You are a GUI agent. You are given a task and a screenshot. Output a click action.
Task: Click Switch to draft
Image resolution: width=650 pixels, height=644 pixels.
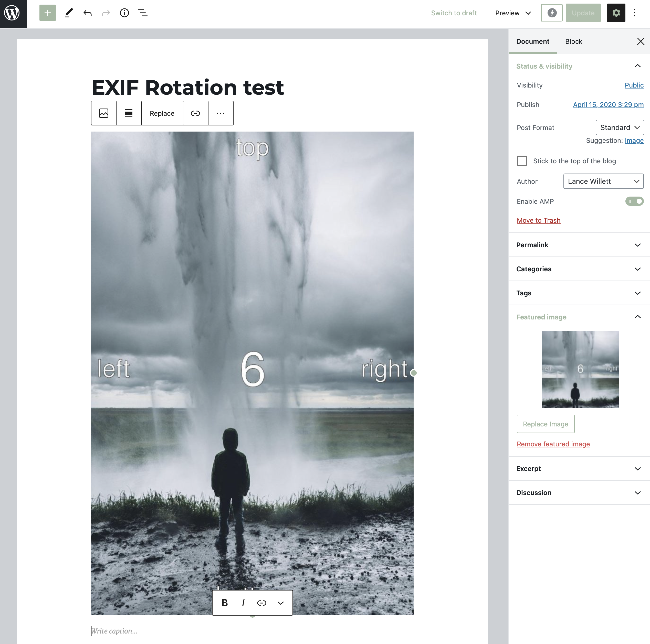click(454, 13)
